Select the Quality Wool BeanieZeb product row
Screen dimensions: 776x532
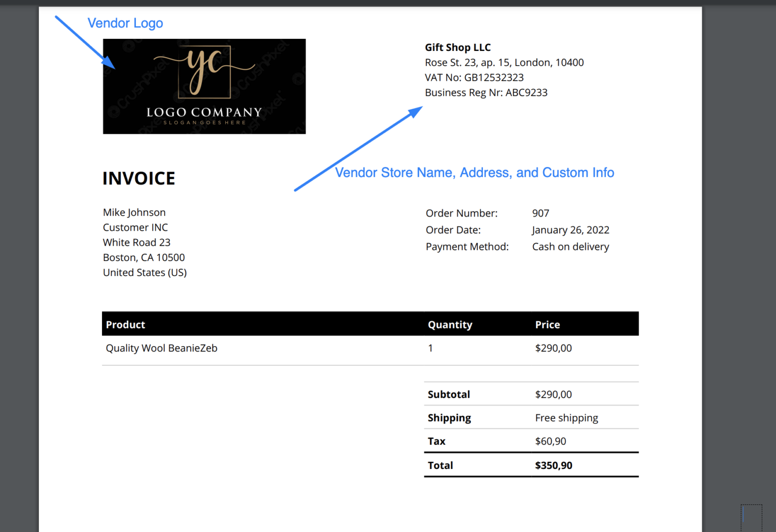161,348
